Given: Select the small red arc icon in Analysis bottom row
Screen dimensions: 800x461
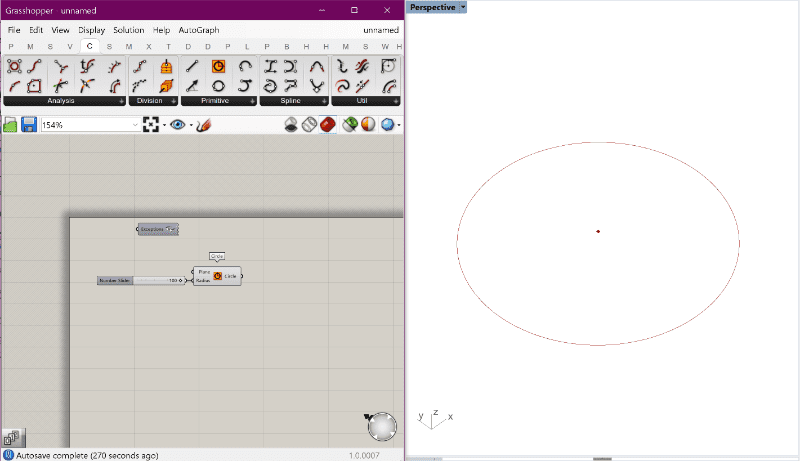Looking at the screenshot, I should 14,86.
